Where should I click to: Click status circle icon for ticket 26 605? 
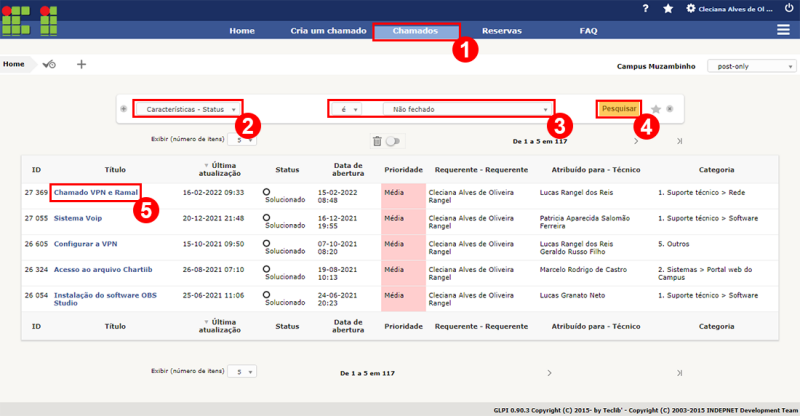(266, 243)
